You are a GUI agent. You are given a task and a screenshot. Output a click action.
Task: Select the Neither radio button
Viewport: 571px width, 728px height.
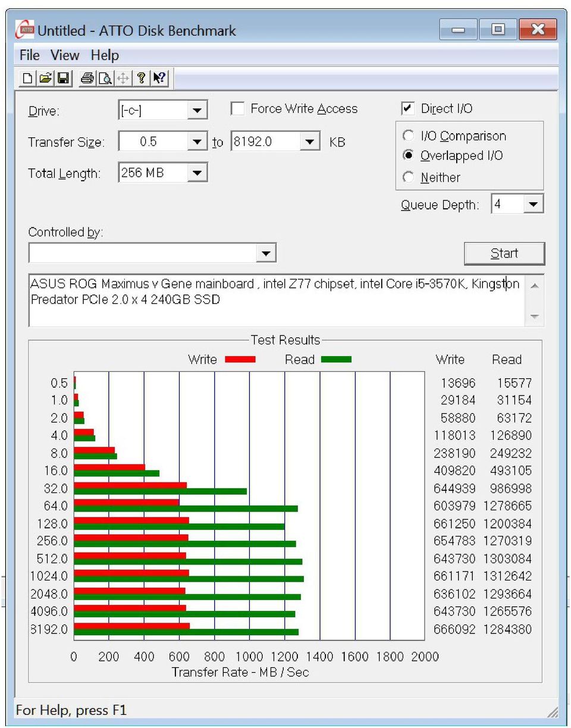[x=408, y=177]
